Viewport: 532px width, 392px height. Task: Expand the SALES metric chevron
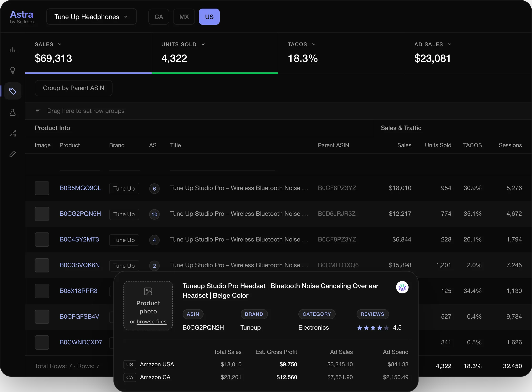60,44
